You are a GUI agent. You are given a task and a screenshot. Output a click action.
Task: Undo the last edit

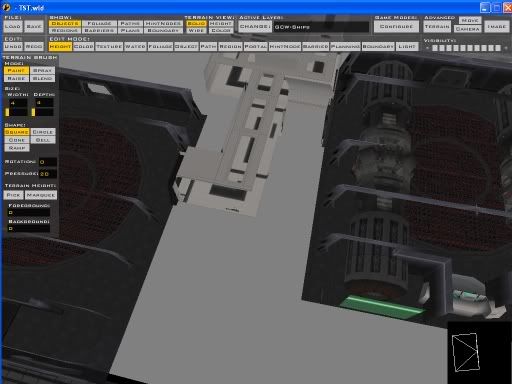click(13, 47)
